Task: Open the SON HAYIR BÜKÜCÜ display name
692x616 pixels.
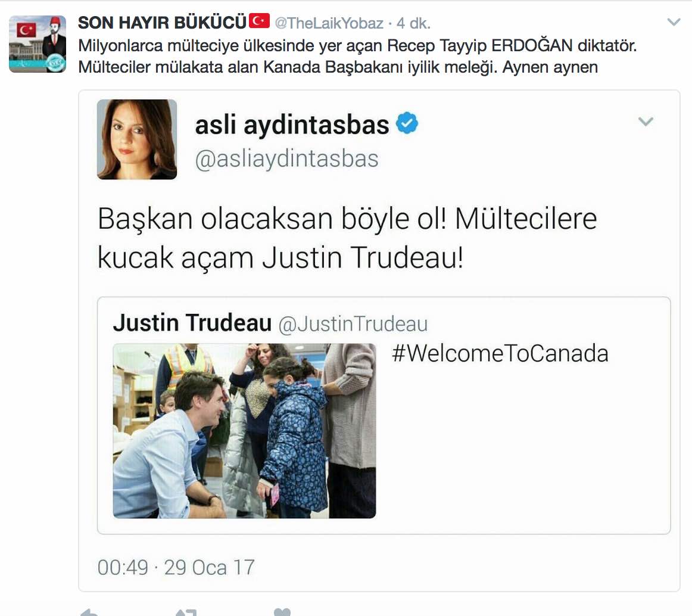Action: point(162,23)
